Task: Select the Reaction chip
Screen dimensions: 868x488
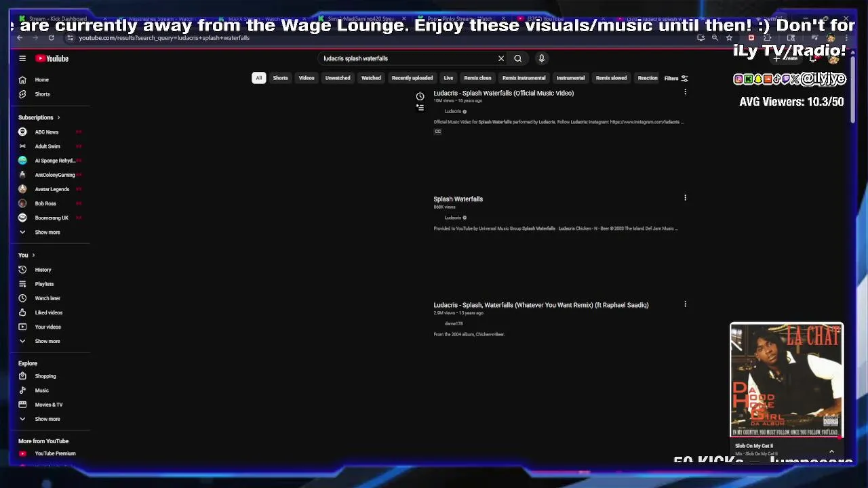Action: coord(648,78)
